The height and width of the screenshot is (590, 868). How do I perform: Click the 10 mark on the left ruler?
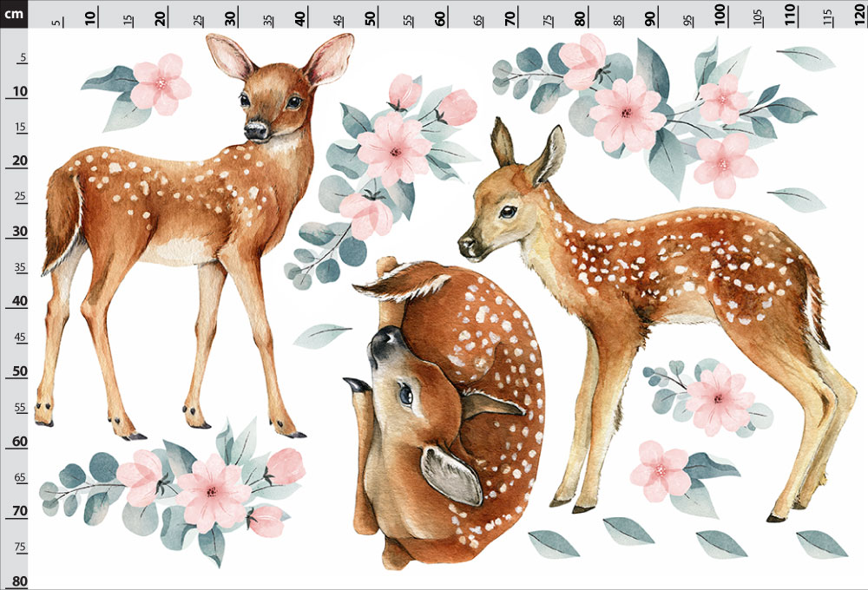(x=19, y=91)
